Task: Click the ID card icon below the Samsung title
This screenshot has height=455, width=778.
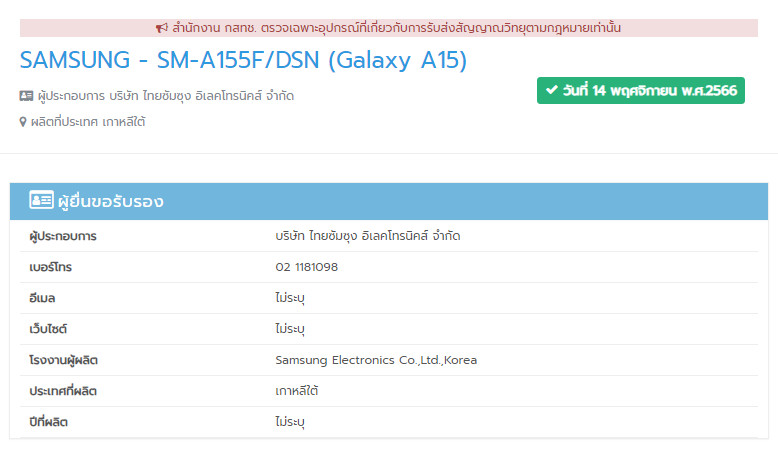Action: point(26,96)
